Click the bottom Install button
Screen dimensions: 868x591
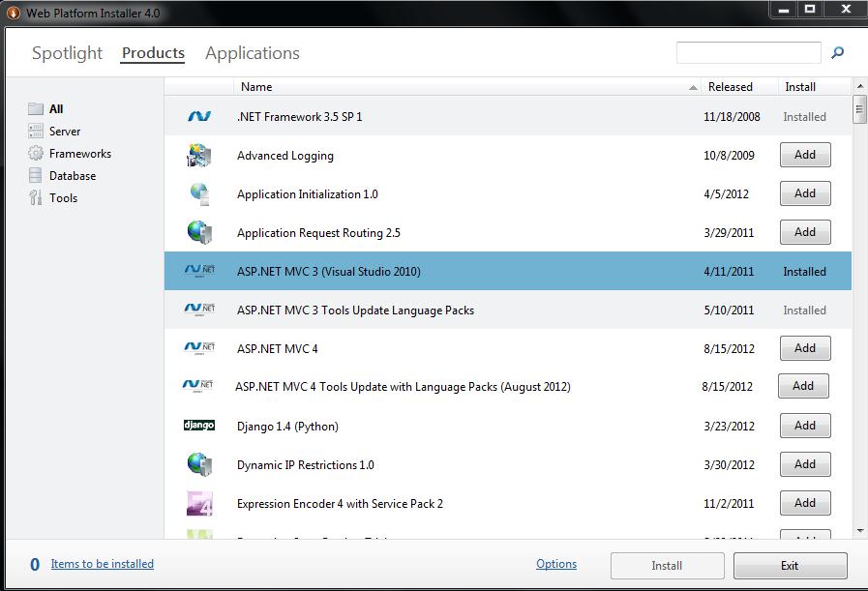(667, 566)
